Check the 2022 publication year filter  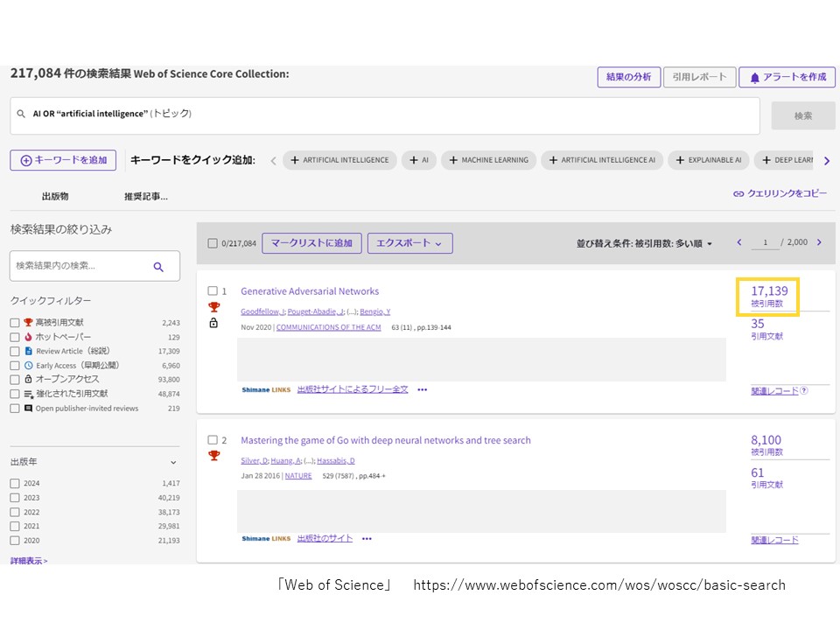15,512
